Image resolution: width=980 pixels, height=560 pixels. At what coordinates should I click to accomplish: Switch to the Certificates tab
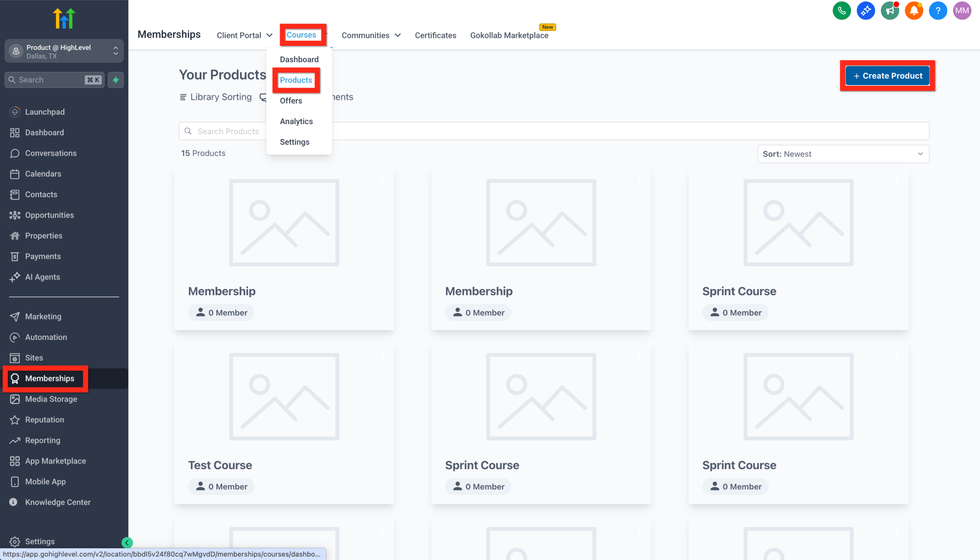(435, 35)
